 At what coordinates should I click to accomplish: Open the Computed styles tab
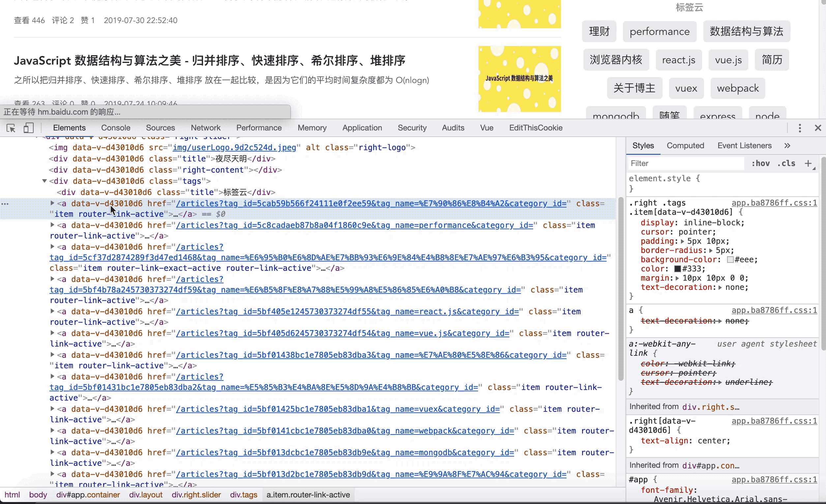(x=685, y=146)
